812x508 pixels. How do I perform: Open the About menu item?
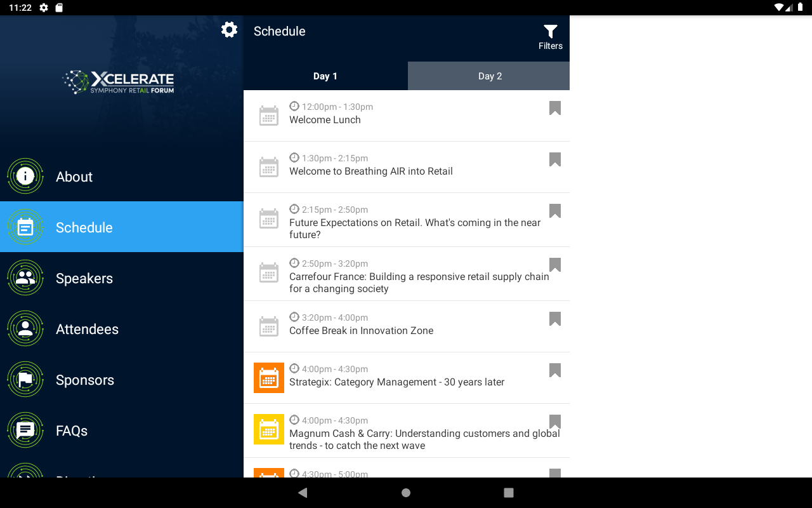click(122, 177)
